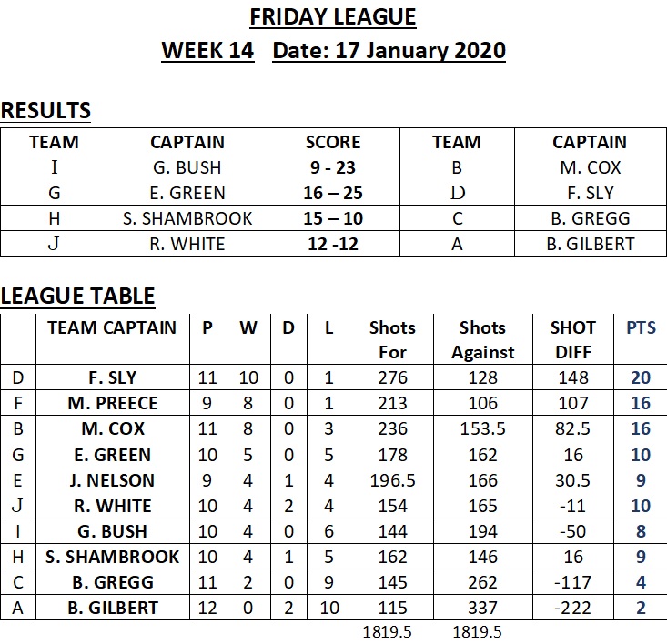Viewport: 667px width, 644px height.
Task: Select the WEEK 14 title text
Action: (x=207, y=51)
